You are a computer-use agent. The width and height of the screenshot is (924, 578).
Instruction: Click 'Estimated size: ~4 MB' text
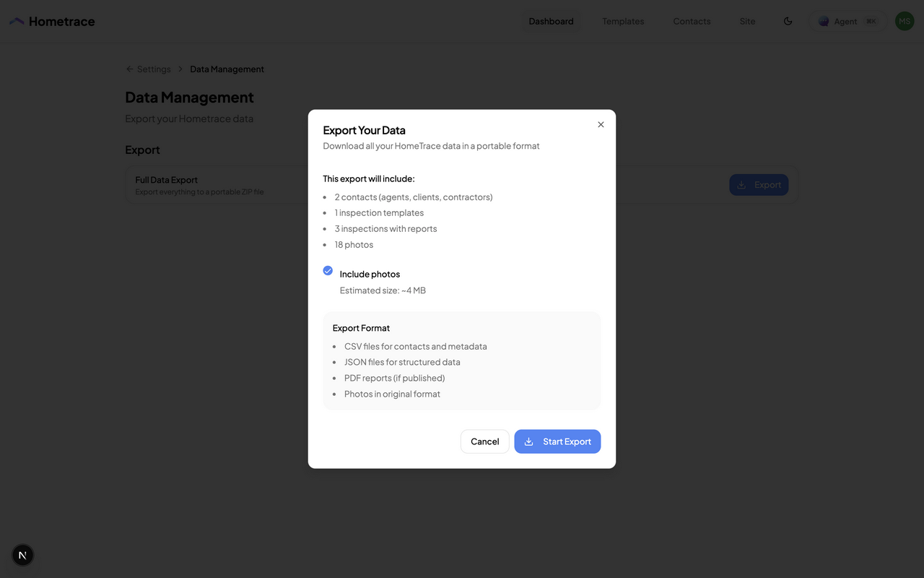click(383, 290)
